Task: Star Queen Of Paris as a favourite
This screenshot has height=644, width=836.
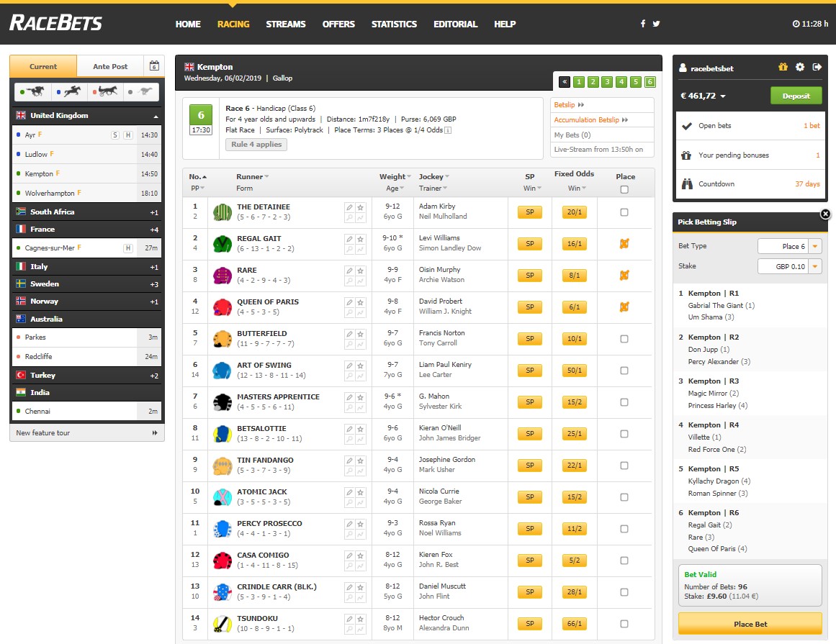Action: 361,302
